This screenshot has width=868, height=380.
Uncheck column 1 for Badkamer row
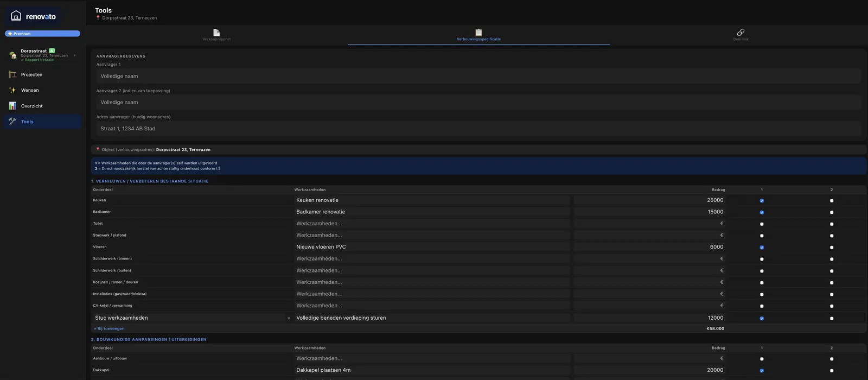pyautogui.click(x=762, y=212)
